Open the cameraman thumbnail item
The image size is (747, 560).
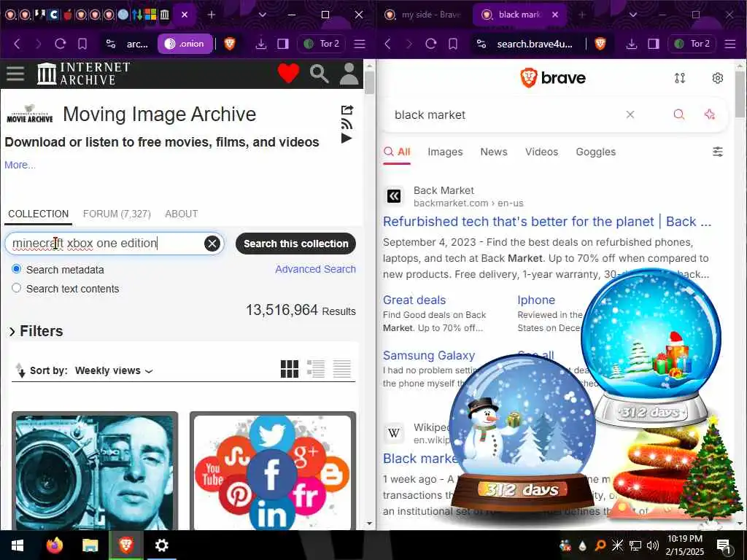[x=95, y=470]
